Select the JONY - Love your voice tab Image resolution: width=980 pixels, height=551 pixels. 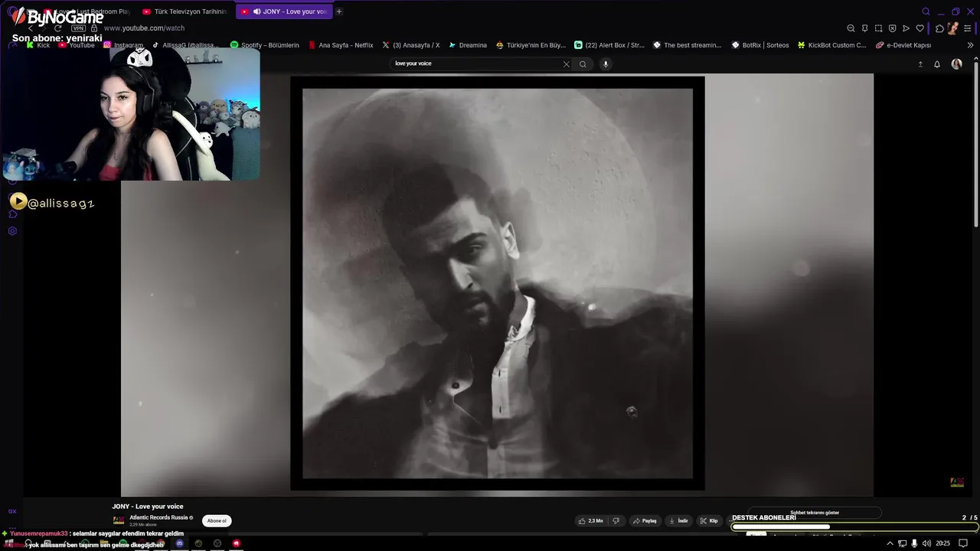(x=284, y=11)
